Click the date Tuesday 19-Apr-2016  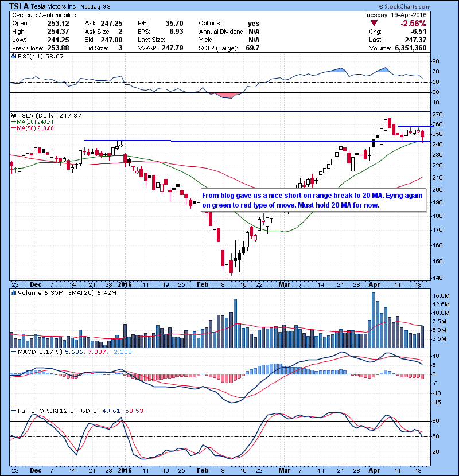(x=395, y=15)
